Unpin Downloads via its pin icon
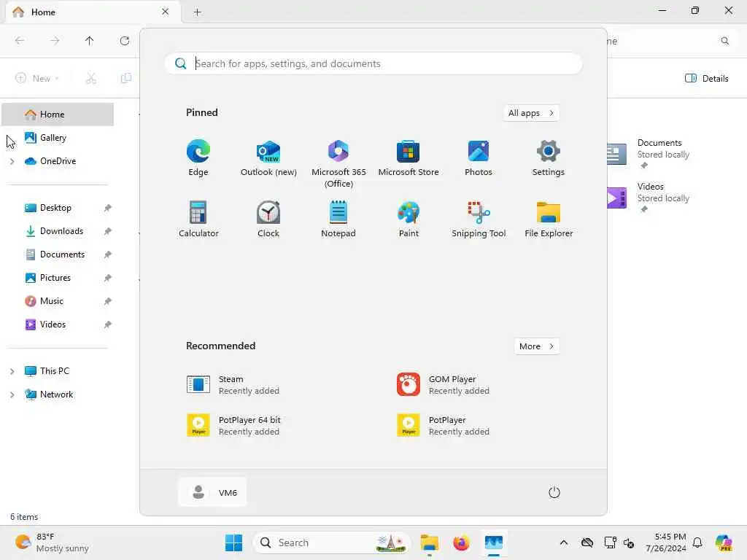Image resolution: width=747 pixels, height=560 pixels. (x=108, y=231)
